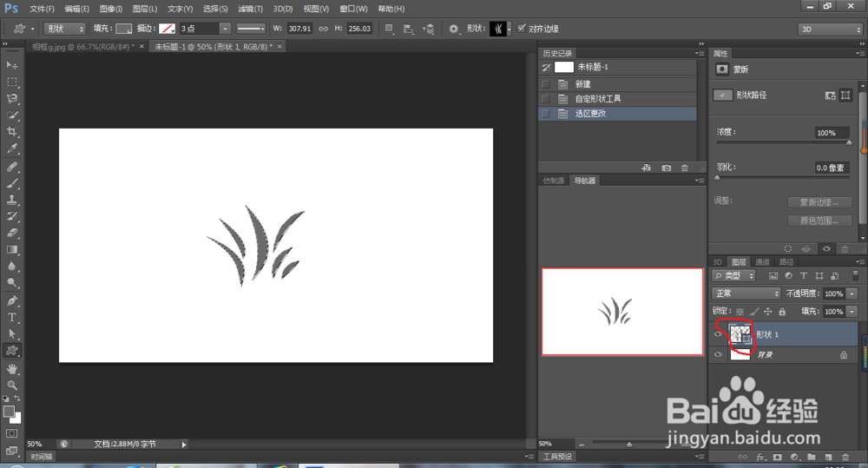868x468 pixels.
Task: Open 3D workspace switcher dropdown
Action: 829,30
